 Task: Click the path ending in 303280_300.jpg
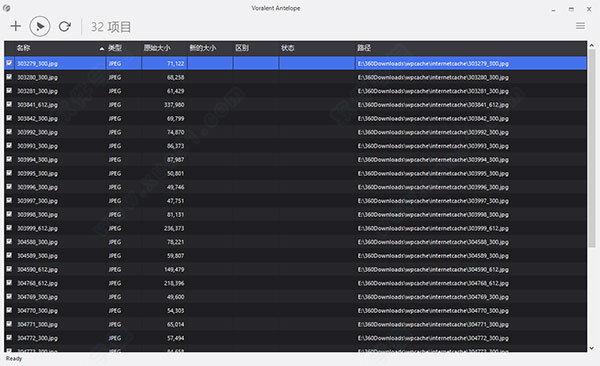tap(433, 77)
